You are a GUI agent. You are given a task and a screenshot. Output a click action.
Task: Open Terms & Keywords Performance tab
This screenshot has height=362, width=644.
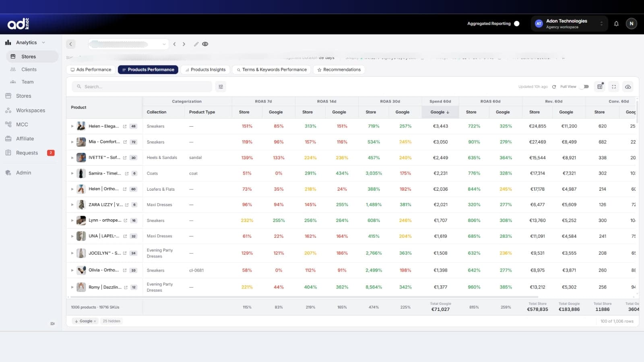(272, 70)
